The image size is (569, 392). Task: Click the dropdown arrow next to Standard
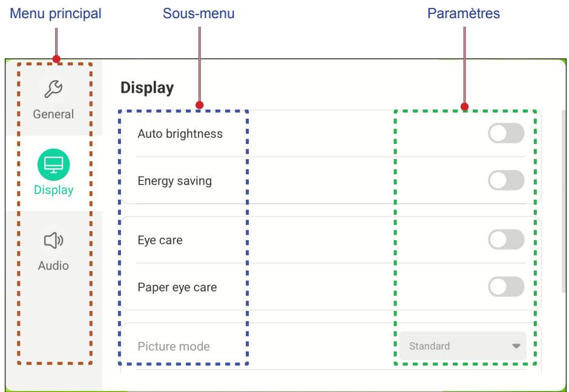(516, 346)
